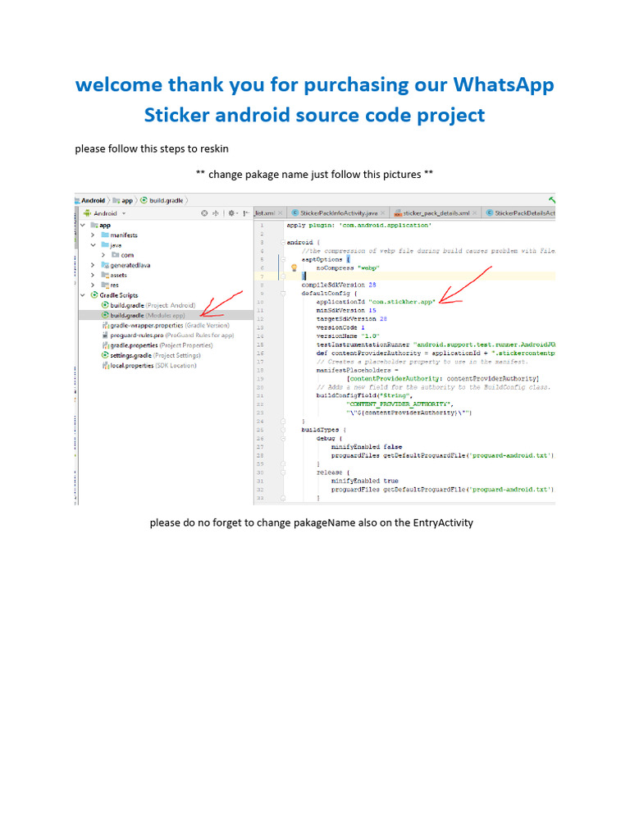
Task: Click the noCompress "webp" line
Action: point(348,268)
